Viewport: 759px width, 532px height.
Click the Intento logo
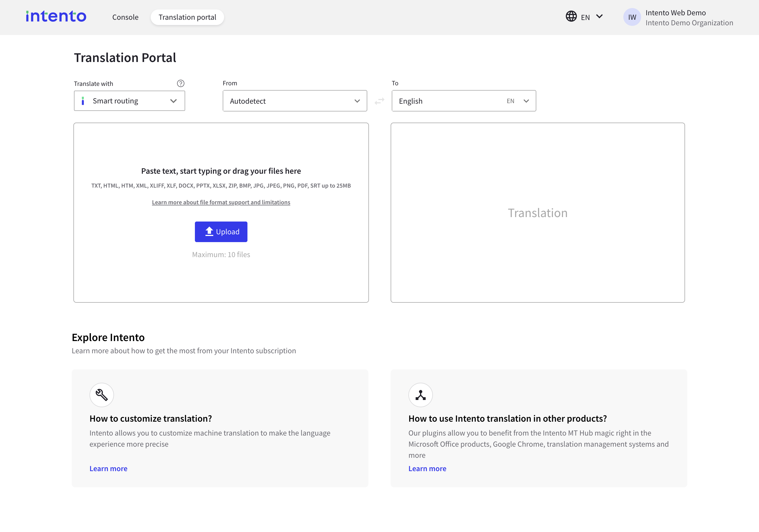pyautogui.click(x=56, y=16)
